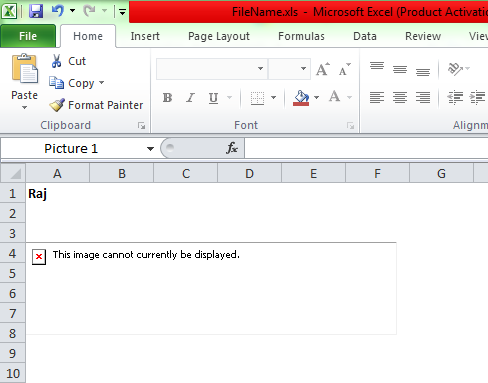Select row 1 header

(x=13, y=193)
